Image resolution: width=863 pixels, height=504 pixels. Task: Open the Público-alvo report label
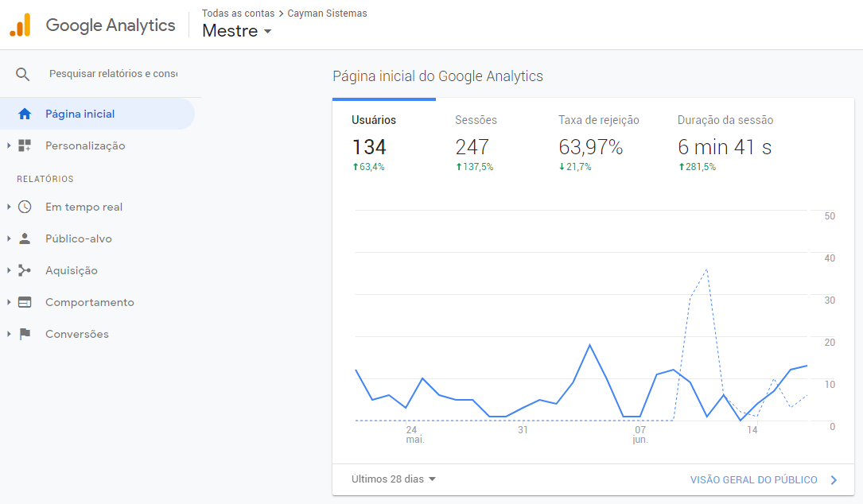(79, 238)
